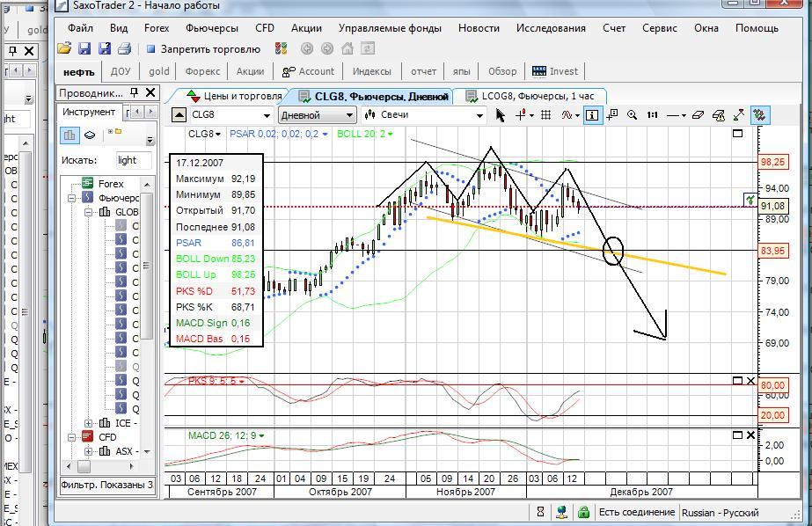The image size is (812, 526).
Task: Open the MACD 26; 12; 9 dropdown
Action: point(261,436)
